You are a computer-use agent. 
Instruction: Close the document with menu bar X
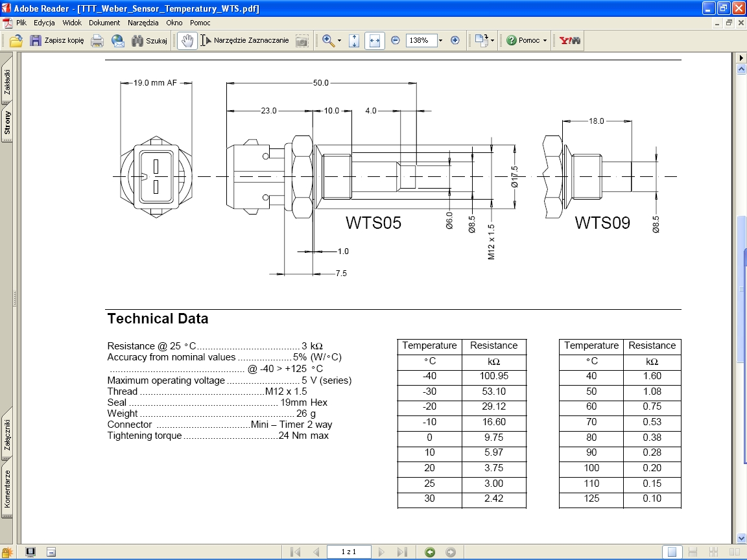point(740,23)
